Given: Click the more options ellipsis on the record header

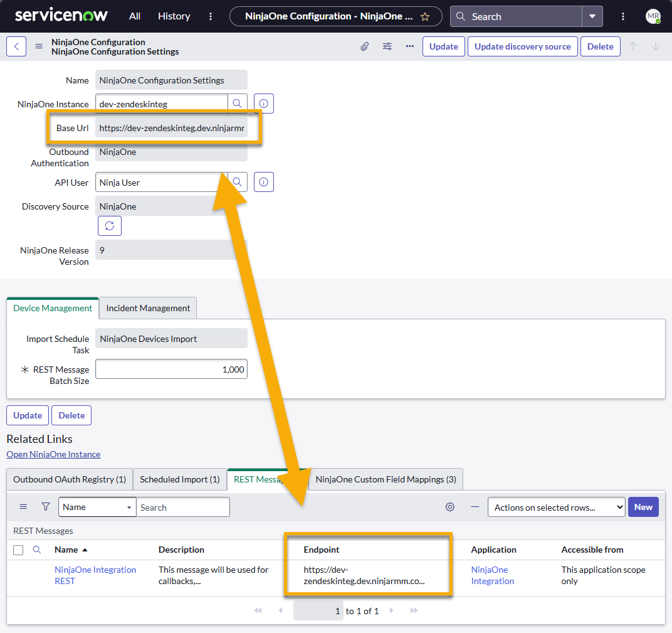Looking at the screenshot, I should (x=410, y=46).
